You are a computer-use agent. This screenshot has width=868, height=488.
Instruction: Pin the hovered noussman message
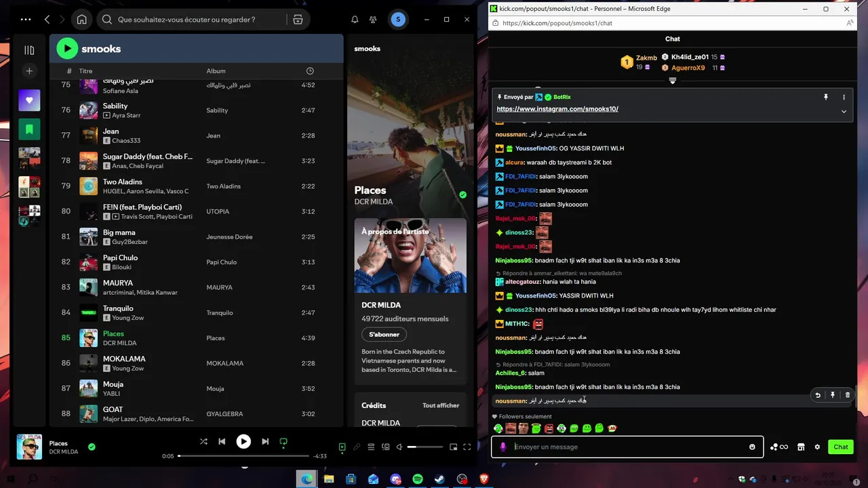pos(833,394)
